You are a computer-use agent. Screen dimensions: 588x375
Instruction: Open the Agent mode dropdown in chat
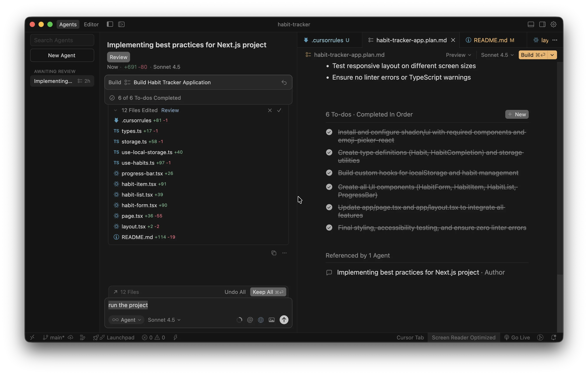(x=127, y=320)
